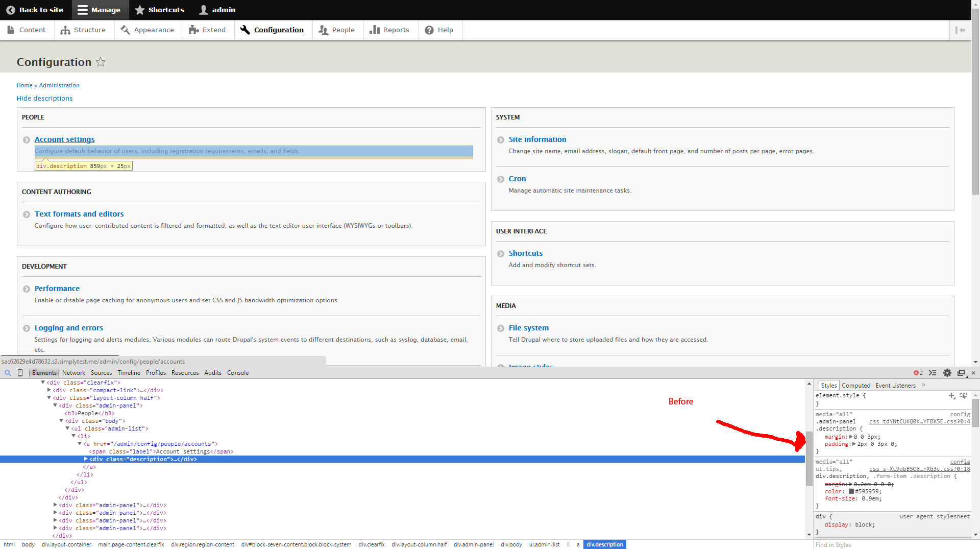Switch to the Console tab

pyautogui.click(x=237, y=372)
